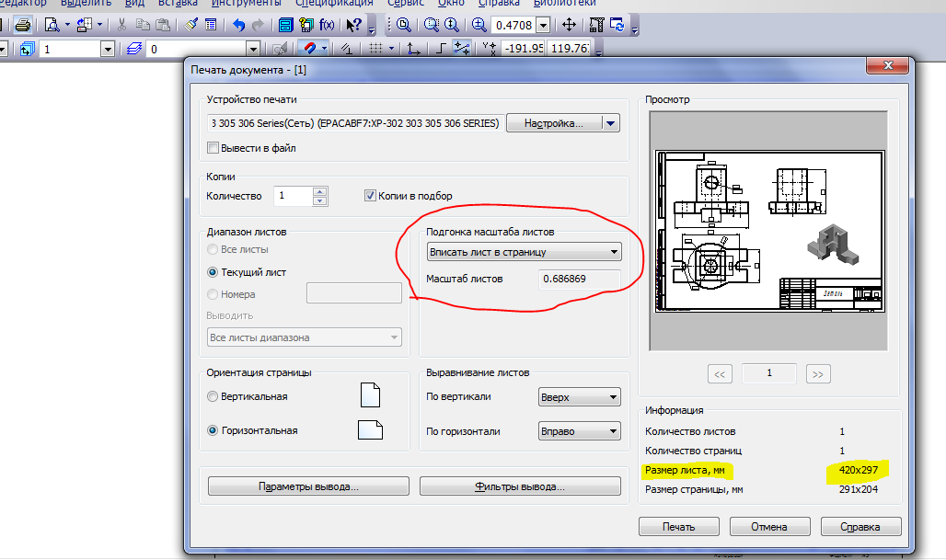Click the context help pointer icon
Viewport: 946px width, 560px height.
[x=353, y=25]
